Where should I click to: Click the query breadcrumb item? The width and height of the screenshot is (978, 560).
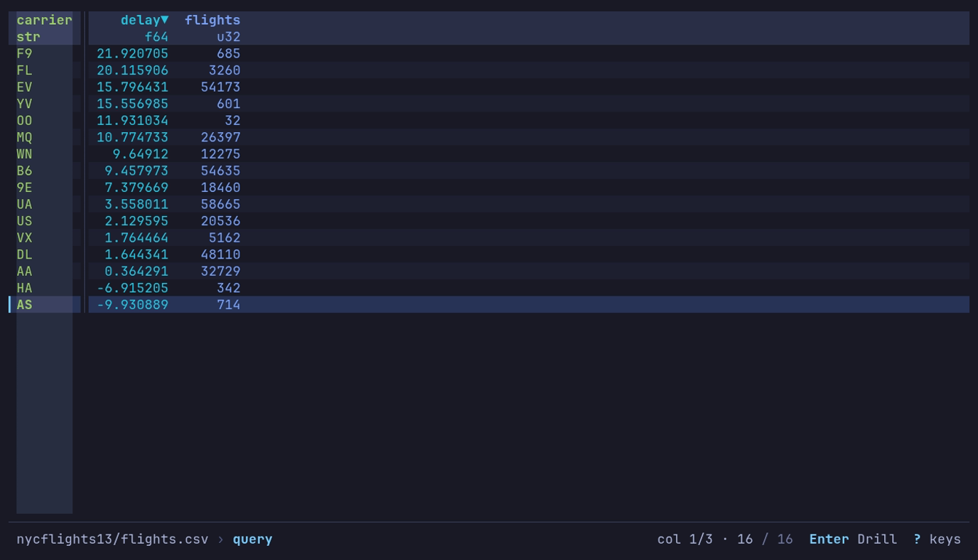[x=252, y=539]
